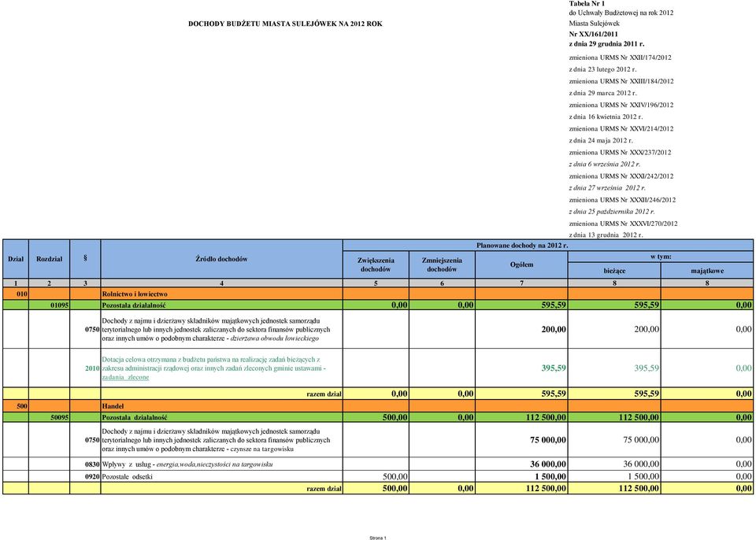Select the paragraph code '2010' cell
This screenshot has height=540, width=756.
[x=85, y=368]
